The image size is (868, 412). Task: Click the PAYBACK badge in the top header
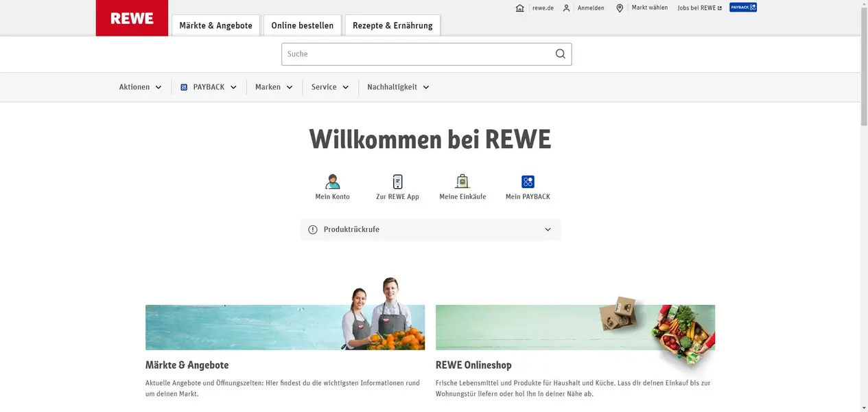coord(743,8)
